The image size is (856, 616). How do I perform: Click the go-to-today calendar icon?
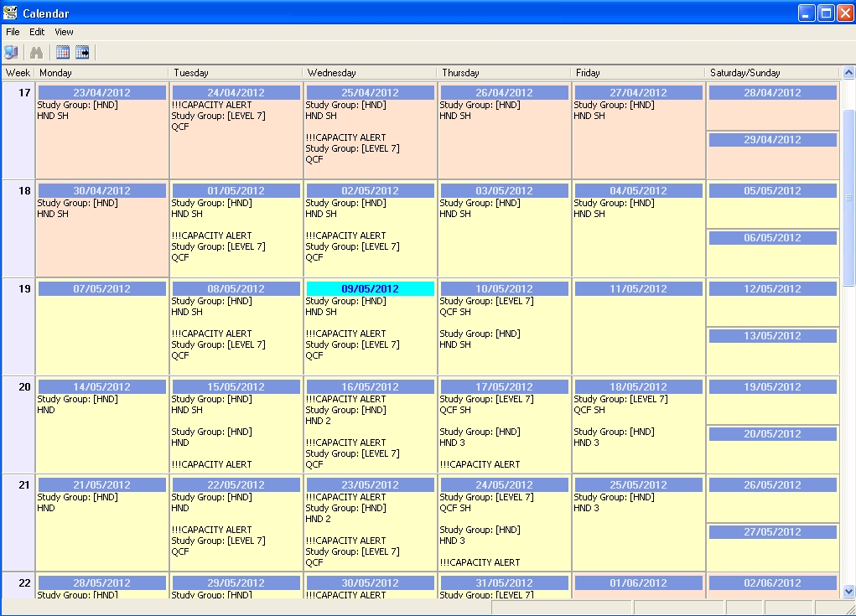pos(63,52)
